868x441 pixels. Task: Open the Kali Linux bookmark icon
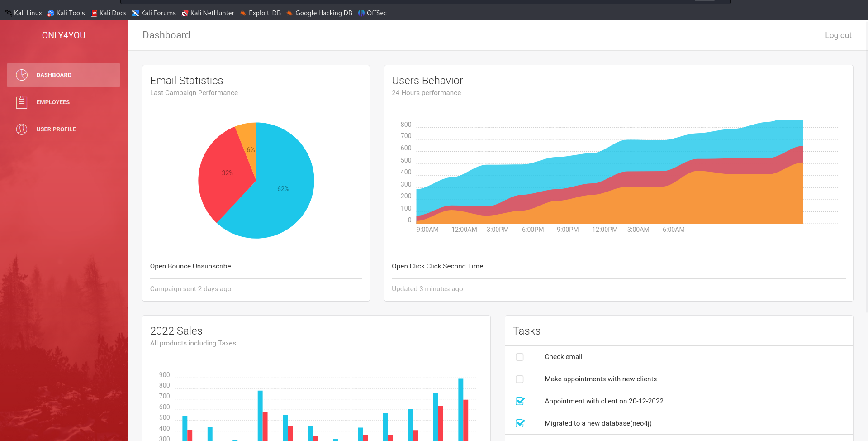point(9,13)
